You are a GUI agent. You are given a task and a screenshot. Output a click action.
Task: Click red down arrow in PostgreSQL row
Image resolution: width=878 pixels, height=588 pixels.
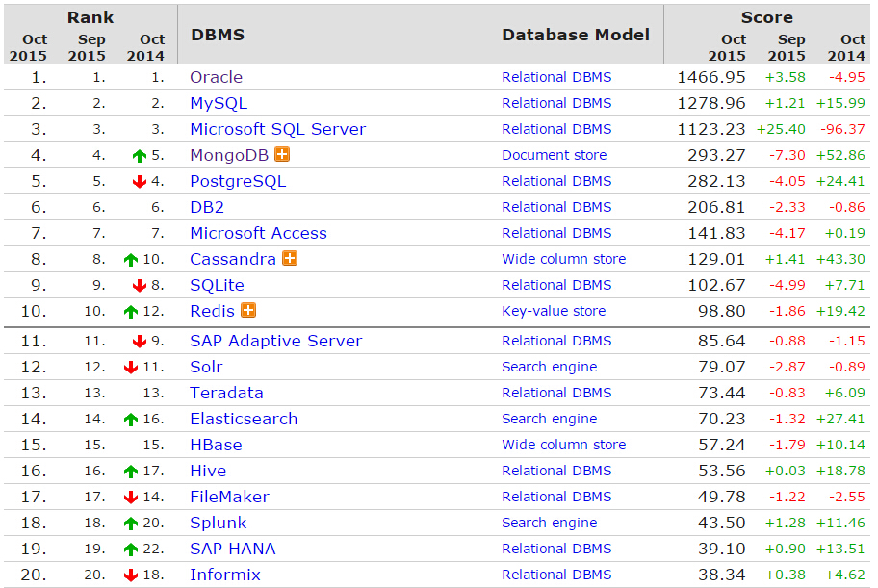pyautogui.click(x=139, y=182)
